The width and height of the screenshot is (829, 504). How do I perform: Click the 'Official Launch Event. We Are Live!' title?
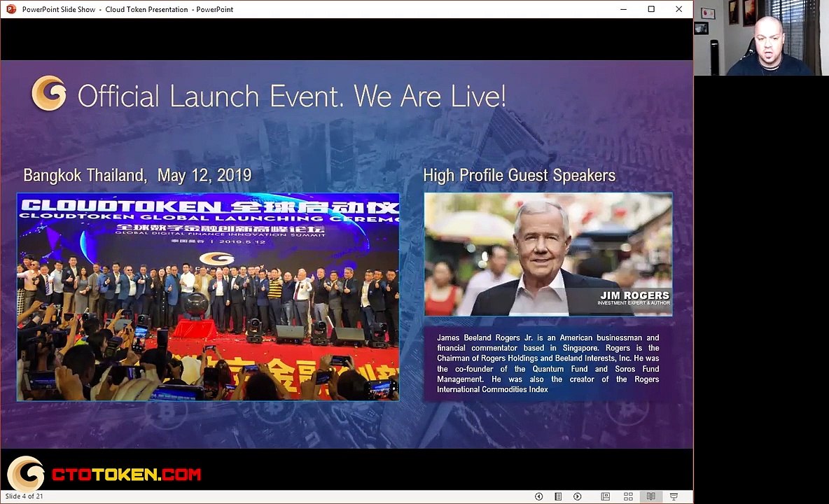(291, 96)
